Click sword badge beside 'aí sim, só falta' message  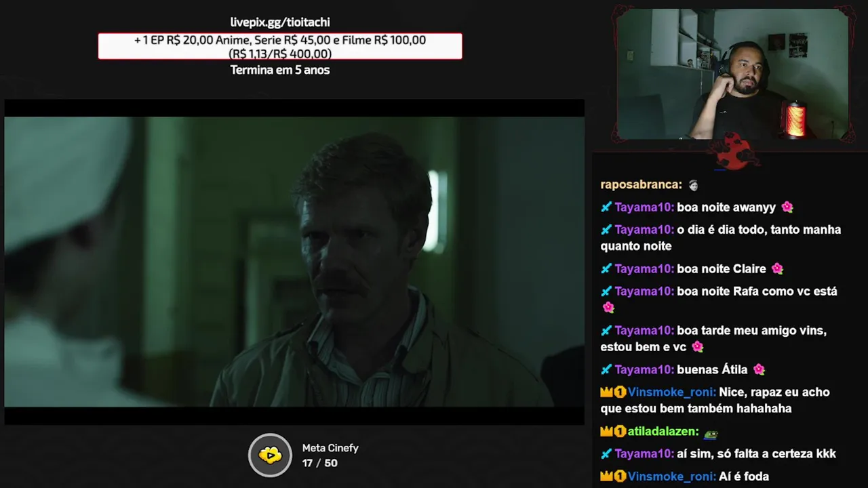(606, 454)
